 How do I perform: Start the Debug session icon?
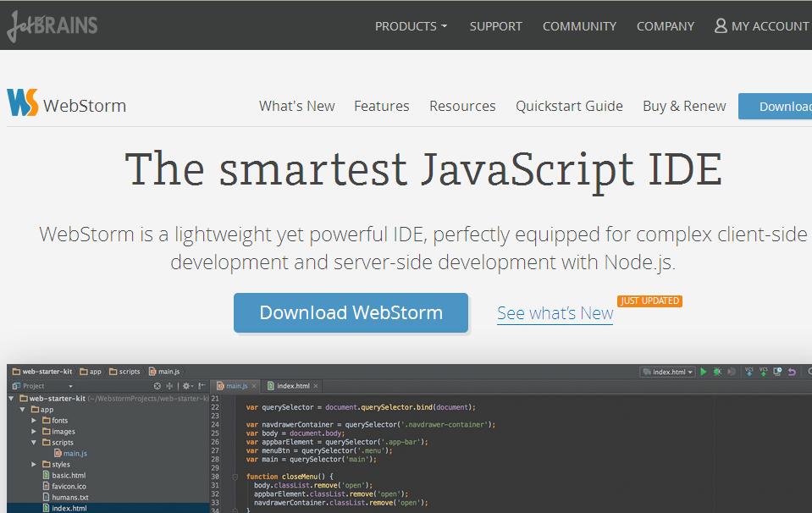click(717, 371)
